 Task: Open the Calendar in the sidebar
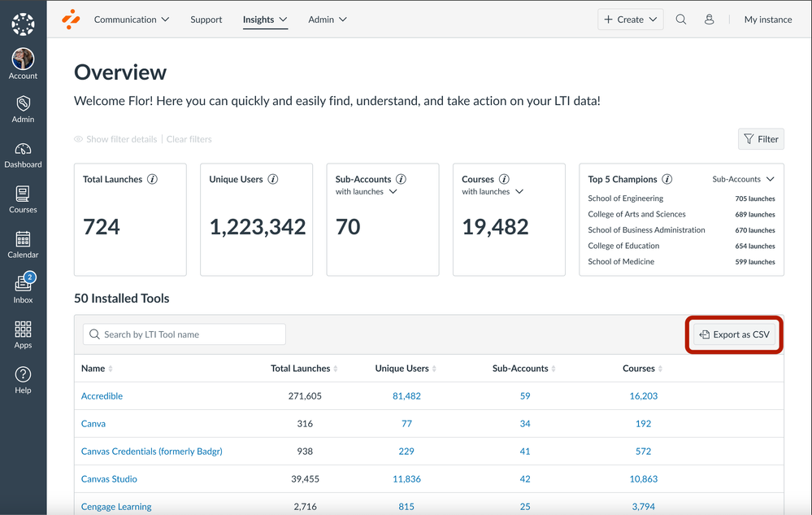click(23, 244)
